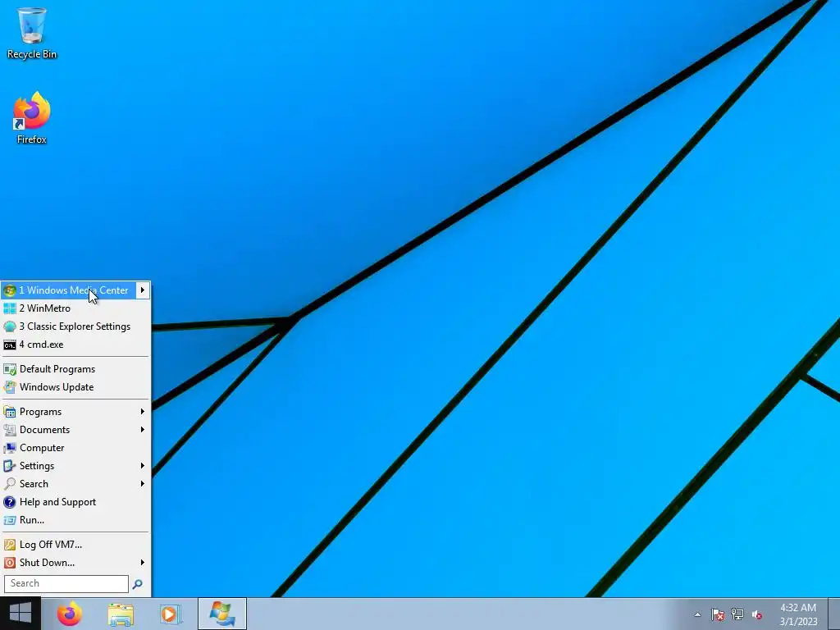The image size is (840, 630).
Task: Click the Help and Support question icon
Action: click(10, 502)
